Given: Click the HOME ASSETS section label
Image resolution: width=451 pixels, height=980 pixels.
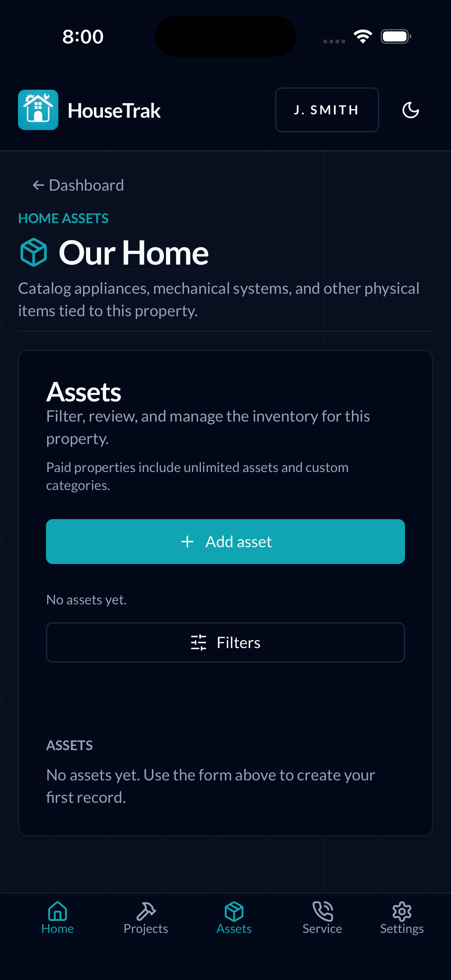Looking at the screenshot, I should 63,218.
